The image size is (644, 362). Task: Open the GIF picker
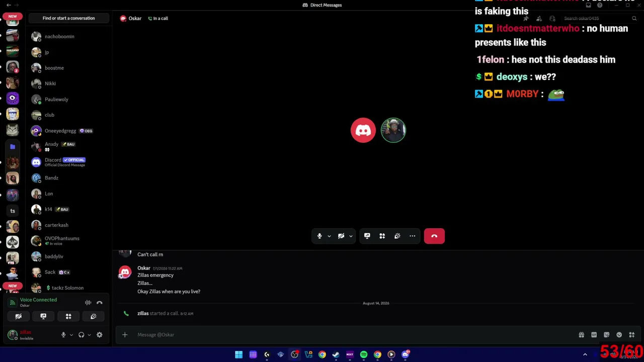[x=594, y=335]
